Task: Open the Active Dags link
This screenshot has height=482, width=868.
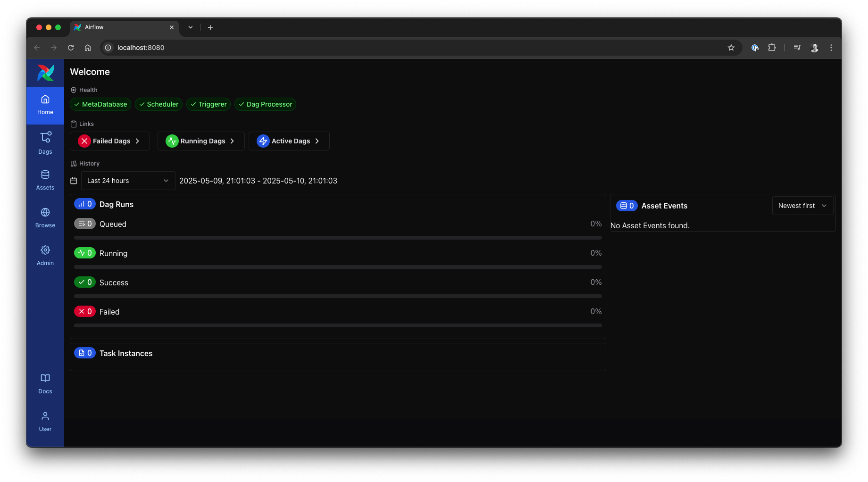Action: (289, 141)
